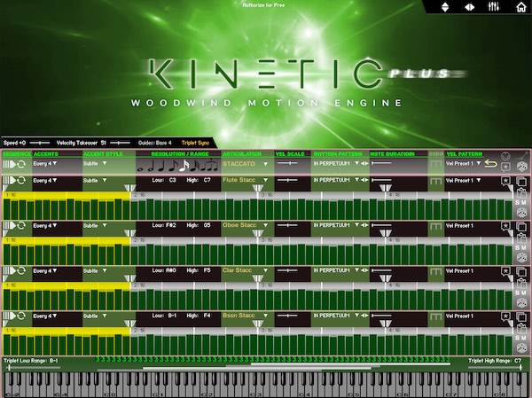
Task: Open global Accent Style Subtle dropdown
Action: point(95,163)
